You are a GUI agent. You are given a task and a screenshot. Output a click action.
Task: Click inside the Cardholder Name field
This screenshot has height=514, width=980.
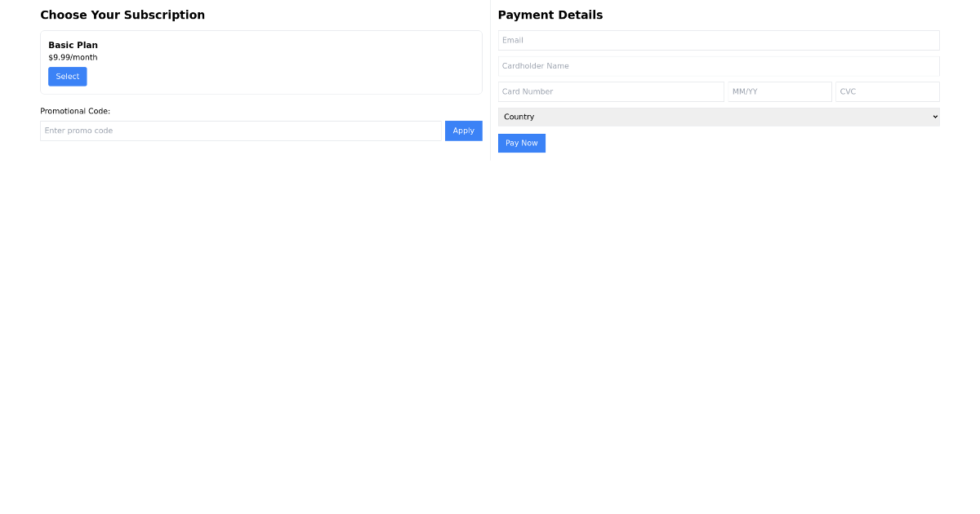[719, 66]
